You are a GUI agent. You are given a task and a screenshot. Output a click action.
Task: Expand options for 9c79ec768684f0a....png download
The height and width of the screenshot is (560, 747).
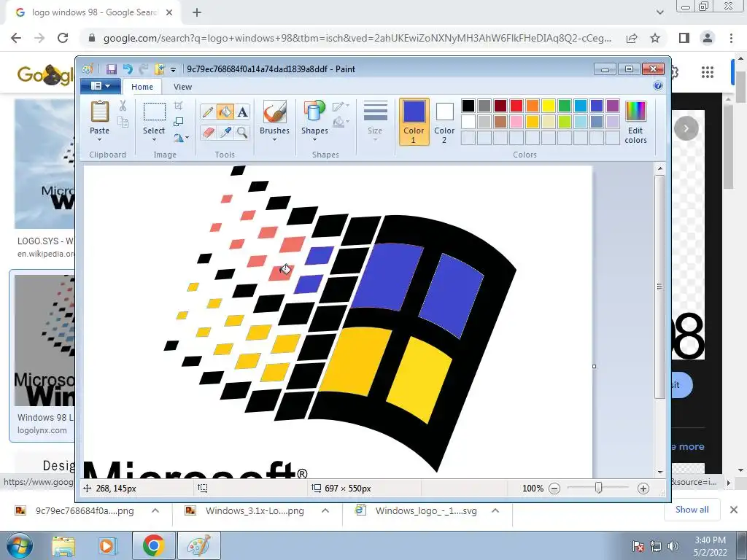(x=155, y=510)
